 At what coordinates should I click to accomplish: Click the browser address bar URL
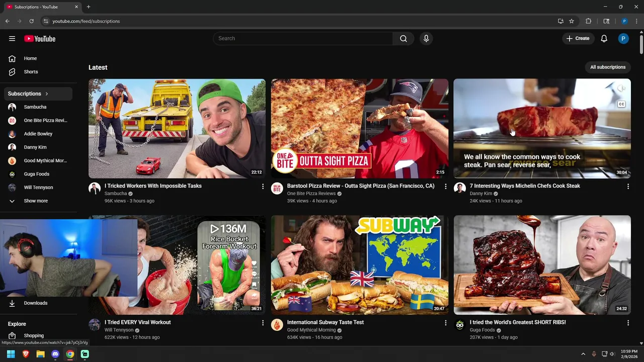[86, 21]
